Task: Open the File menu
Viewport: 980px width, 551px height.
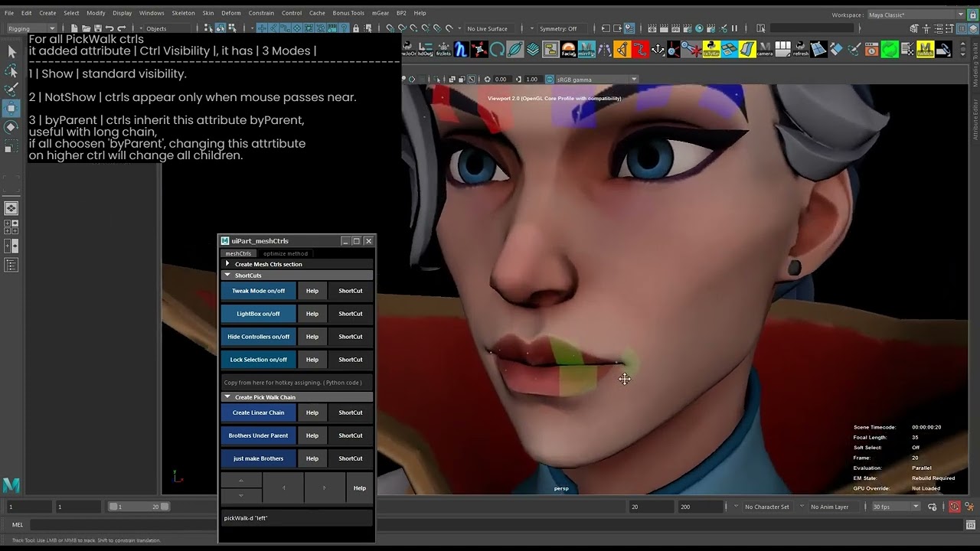Action: 9,13
